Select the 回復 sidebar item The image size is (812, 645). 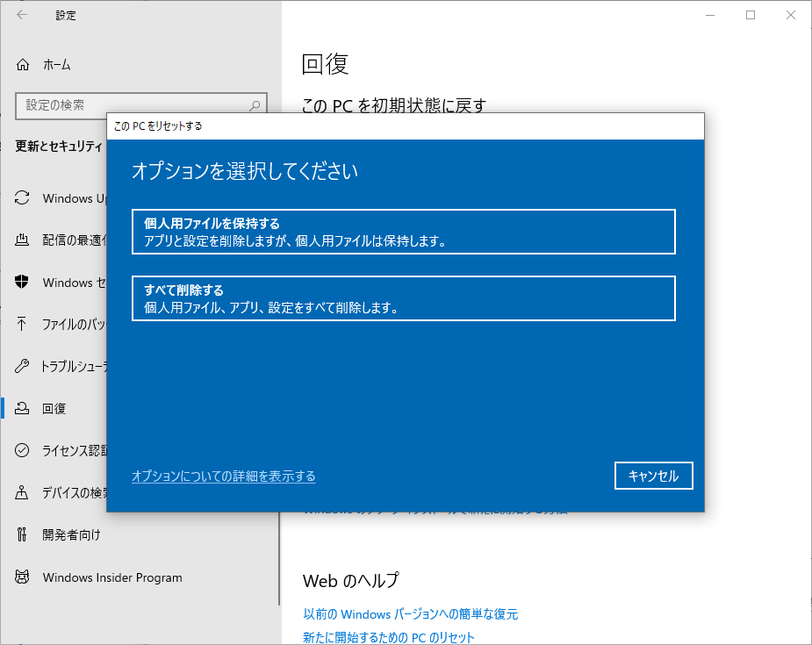[x=53, y=408]
